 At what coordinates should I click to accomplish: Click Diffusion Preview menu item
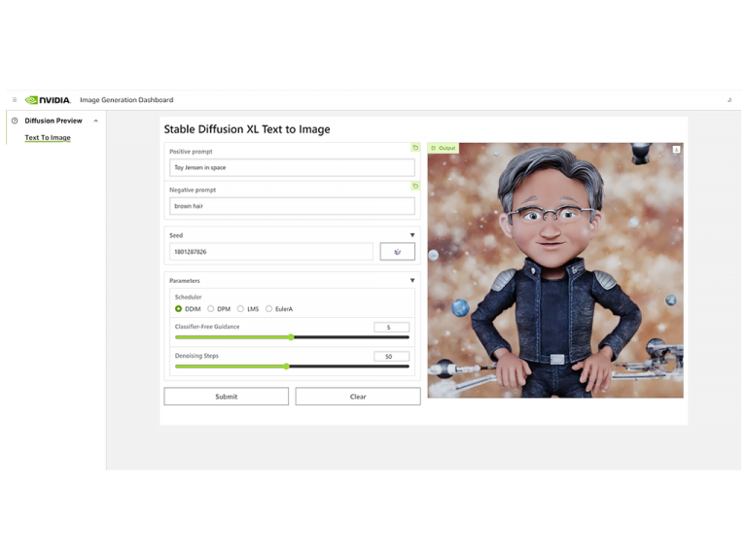[x=53, y=121]
